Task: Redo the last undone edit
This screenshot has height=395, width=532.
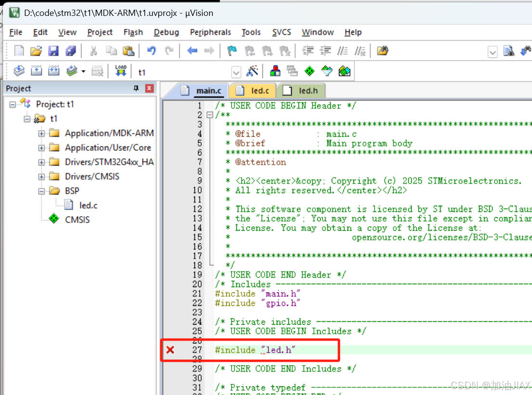Action: [x=169, y=51]
